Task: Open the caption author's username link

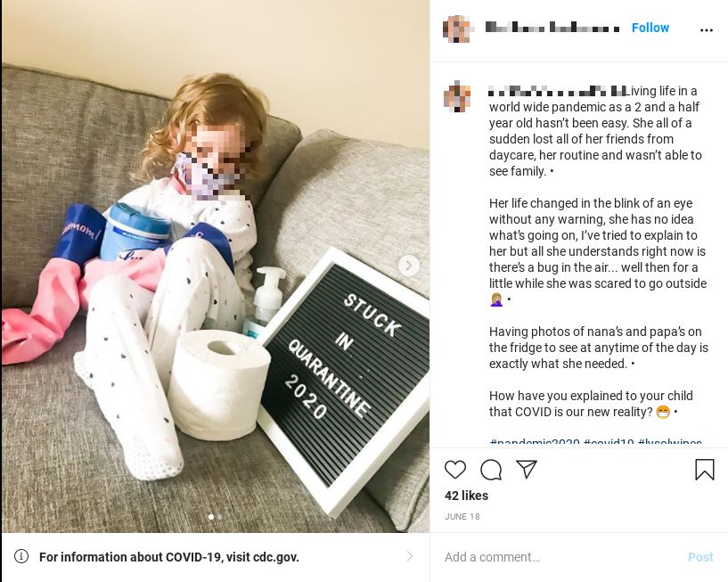Action: tap(556, 91)
